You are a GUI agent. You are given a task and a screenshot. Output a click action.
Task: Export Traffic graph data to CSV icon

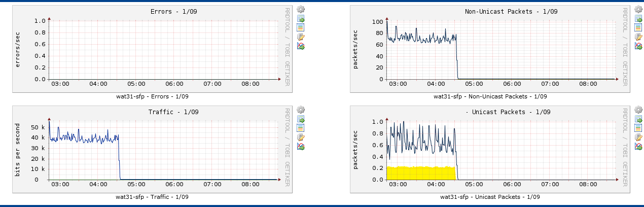(x=301, y=119)
